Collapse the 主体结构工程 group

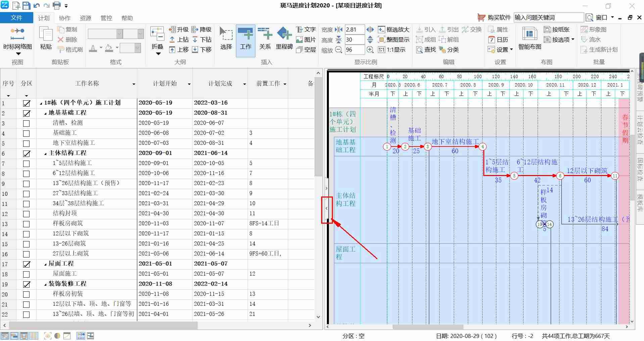coord(46,154)
